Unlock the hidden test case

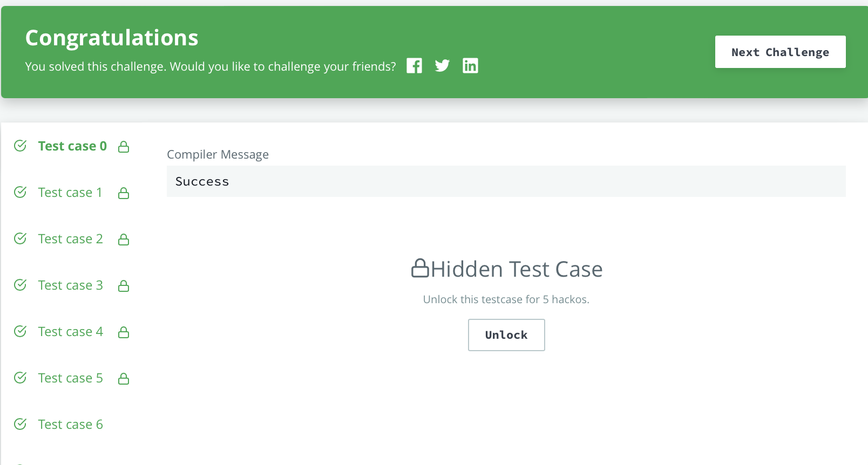click(x=506, y=335)
